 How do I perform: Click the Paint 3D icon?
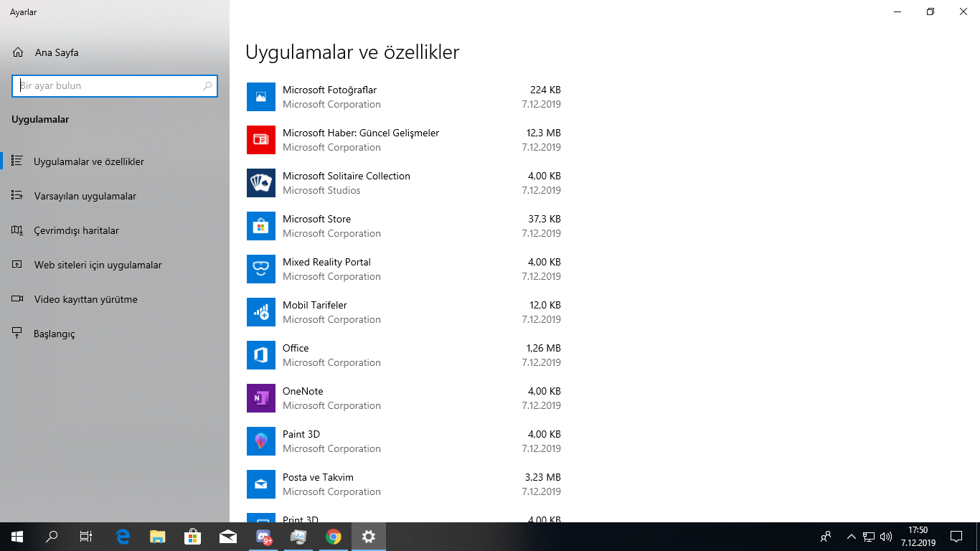pyautogui.click(x=261, y=441)
